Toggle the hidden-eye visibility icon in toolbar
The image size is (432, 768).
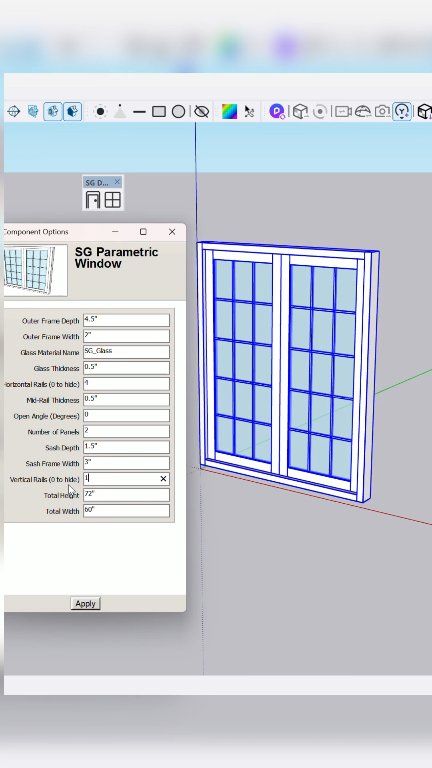pos(201,112)
